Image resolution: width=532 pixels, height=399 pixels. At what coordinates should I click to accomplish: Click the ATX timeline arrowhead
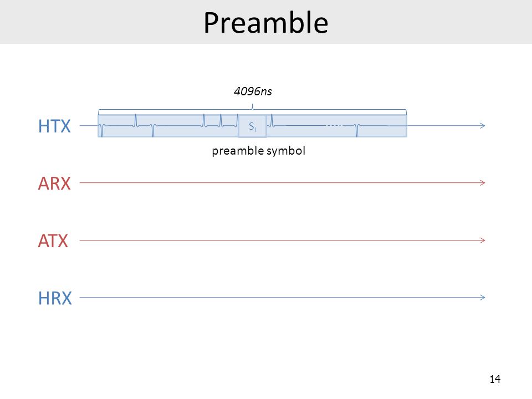tap(483, 240)
